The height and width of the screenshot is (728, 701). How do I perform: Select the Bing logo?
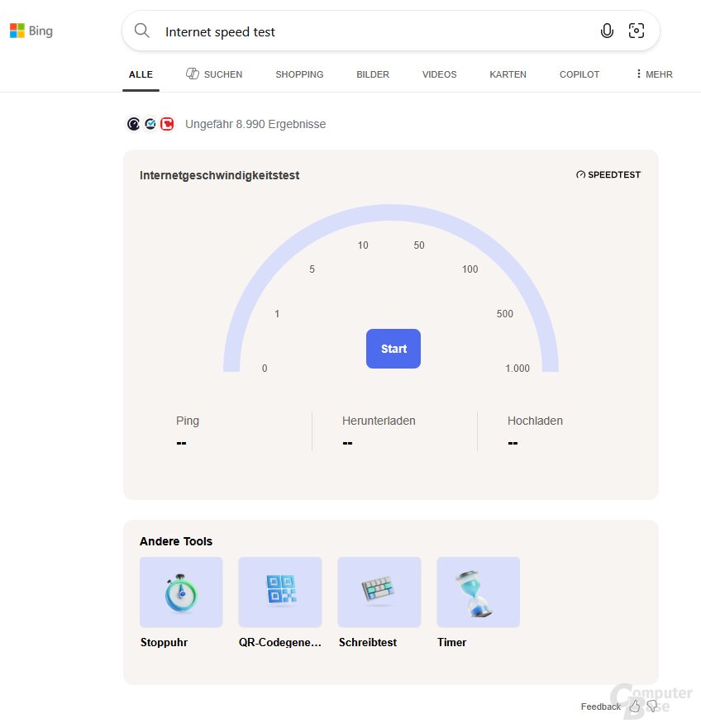(x=30, y=31)
